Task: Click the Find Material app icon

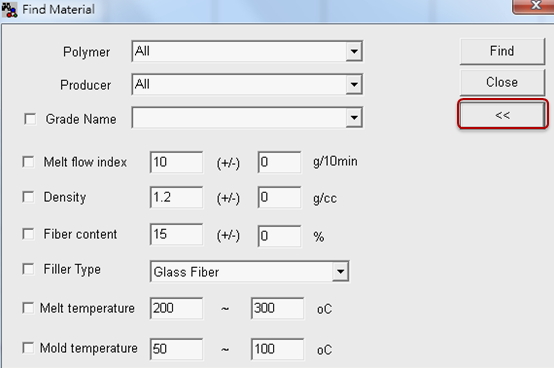Action: click(x=9, y=10)
